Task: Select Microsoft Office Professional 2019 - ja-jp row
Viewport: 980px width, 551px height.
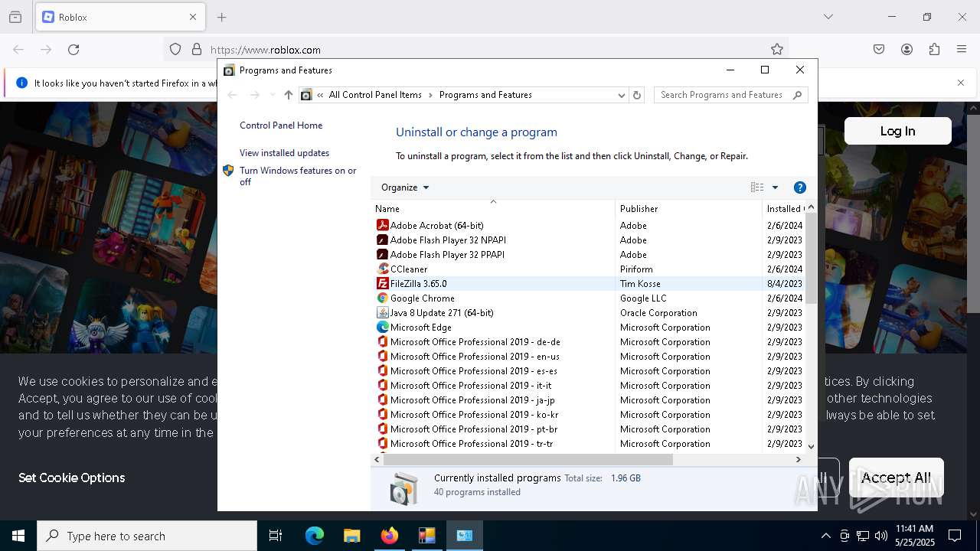Action: point(588,399)
